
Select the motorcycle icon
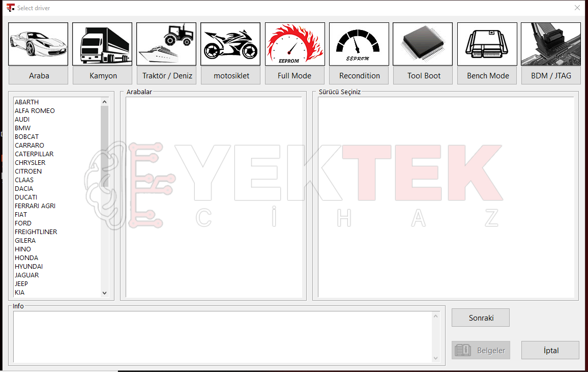[x=230, y=44]
